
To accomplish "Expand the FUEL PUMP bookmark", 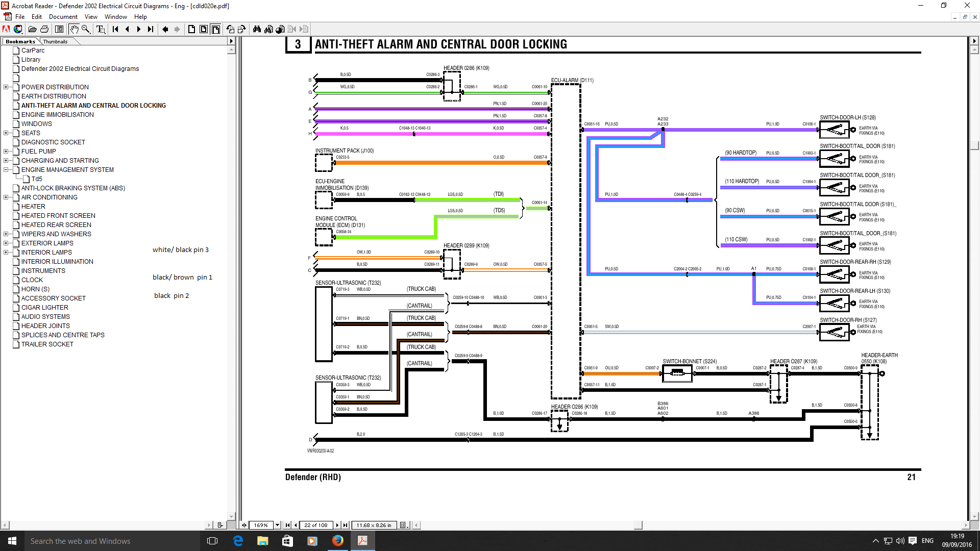I will (x=6, y=152).
